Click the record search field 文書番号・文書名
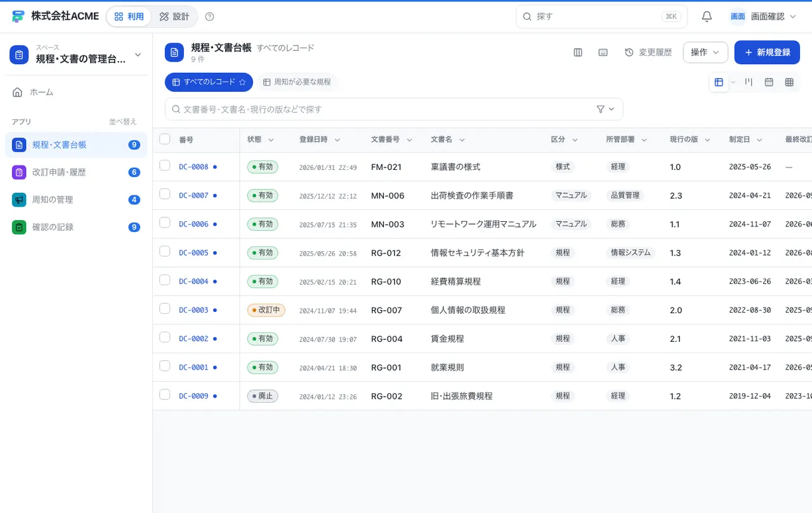Image resolution: width=812 pixels, height=513 pixels. tap(394, 109)
